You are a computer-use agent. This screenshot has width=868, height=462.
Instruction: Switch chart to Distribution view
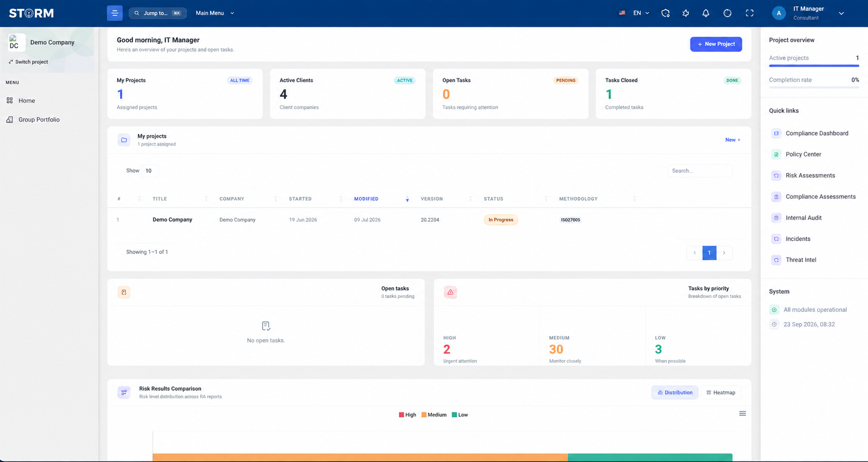675,392
